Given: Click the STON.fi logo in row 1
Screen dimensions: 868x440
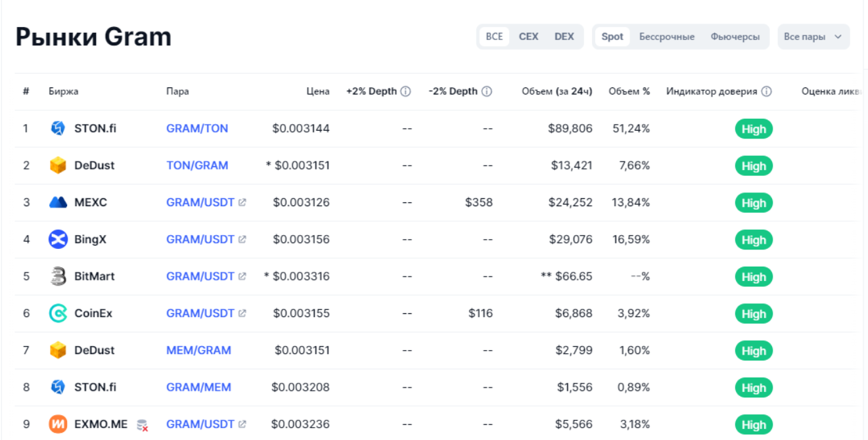Looking at the screenshot, I should pyautogui.click(x=58, y=128).
